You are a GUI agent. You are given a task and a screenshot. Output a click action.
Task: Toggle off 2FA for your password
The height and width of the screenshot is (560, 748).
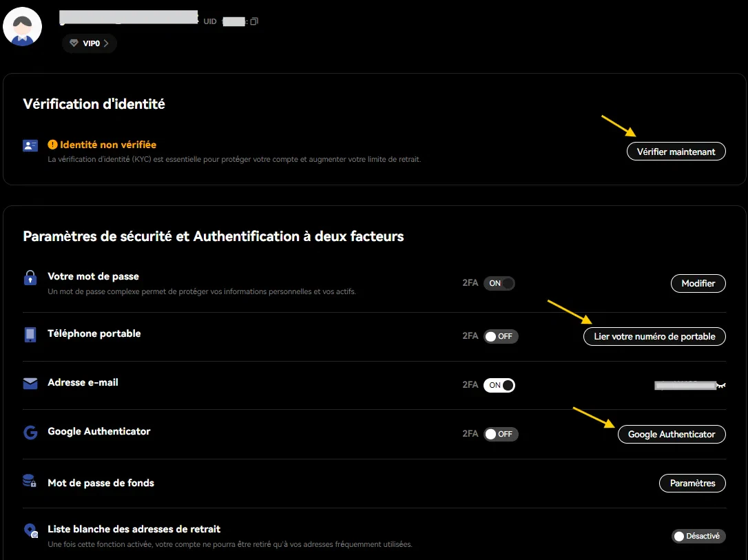tap(499, 283)
